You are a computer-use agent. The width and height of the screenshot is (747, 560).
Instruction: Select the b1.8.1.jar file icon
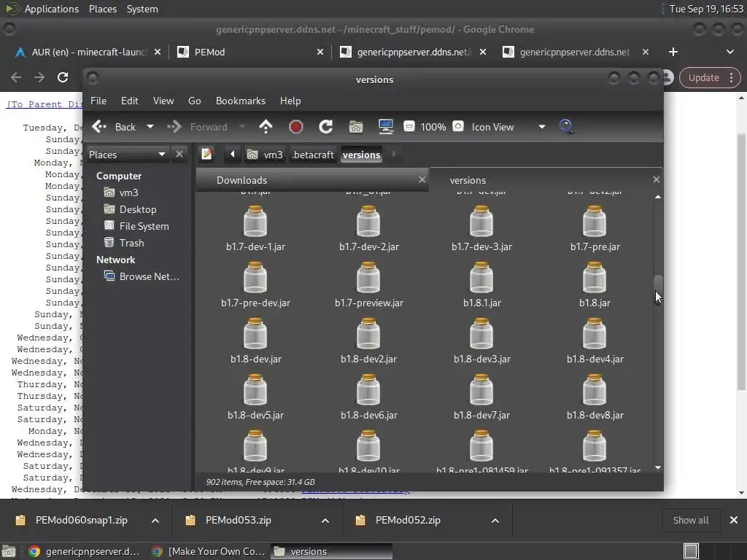point(481,278)
